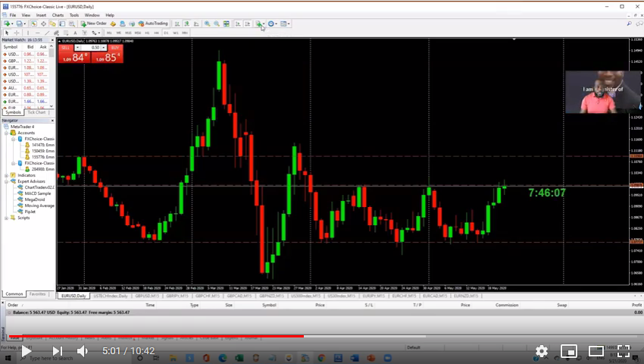Open the Insert menu
Image resolution: width=644 pixels, height=364 pixels.
point(41,15)
